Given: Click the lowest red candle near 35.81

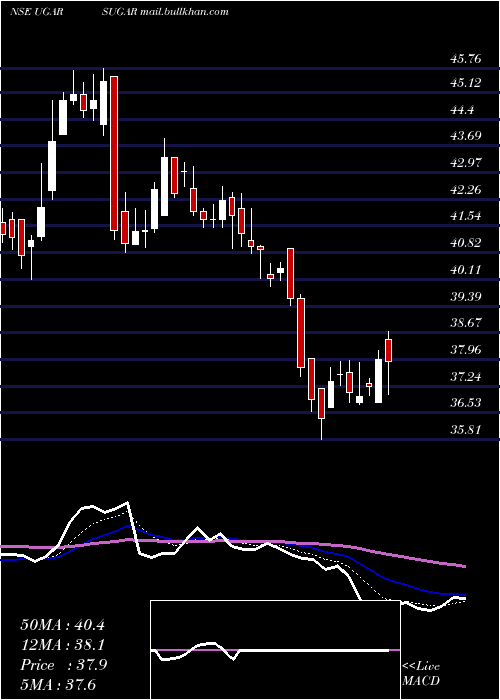Looking at the screenshot, I should pos(321,404).
